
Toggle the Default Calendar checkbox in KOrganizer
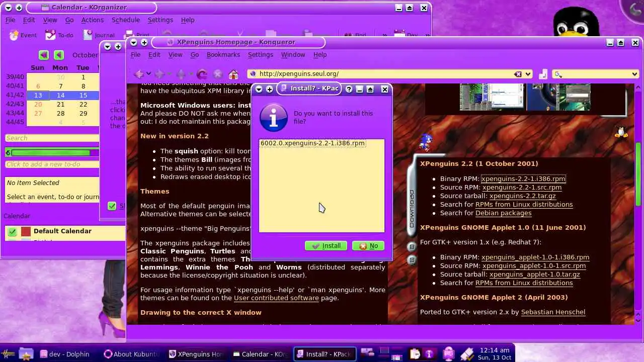click(x=13, y=232)
